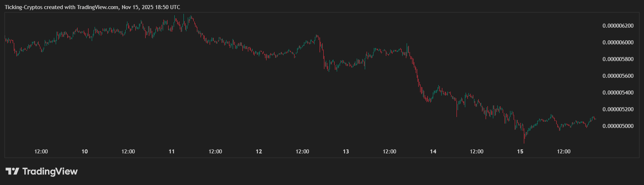Screen dimensions: 644x185
Task: Select the 0.000005400 price axis label
Action: [x=618, y=93]
